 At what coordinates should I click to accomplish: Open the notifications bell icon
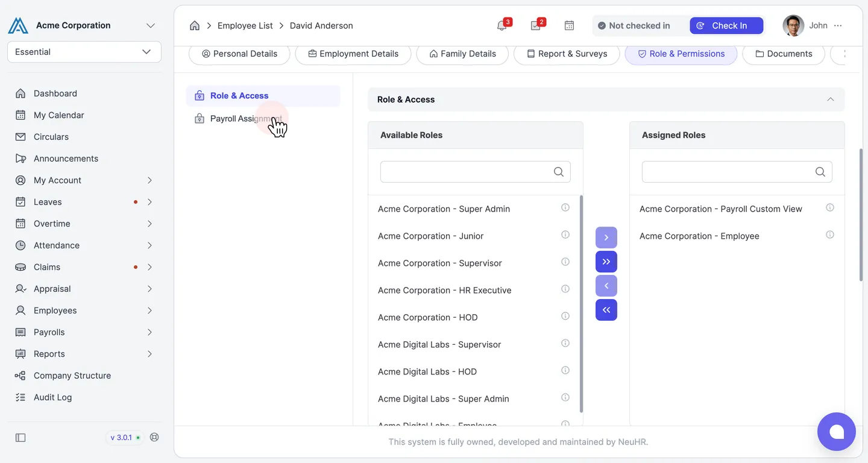502,25
